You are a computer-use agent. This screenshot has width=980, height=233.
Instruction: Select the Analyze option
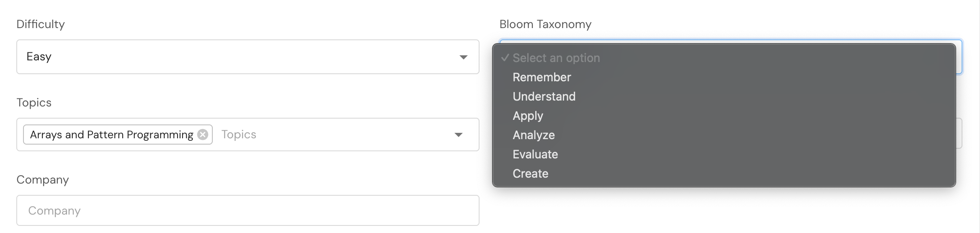point(534,135)
